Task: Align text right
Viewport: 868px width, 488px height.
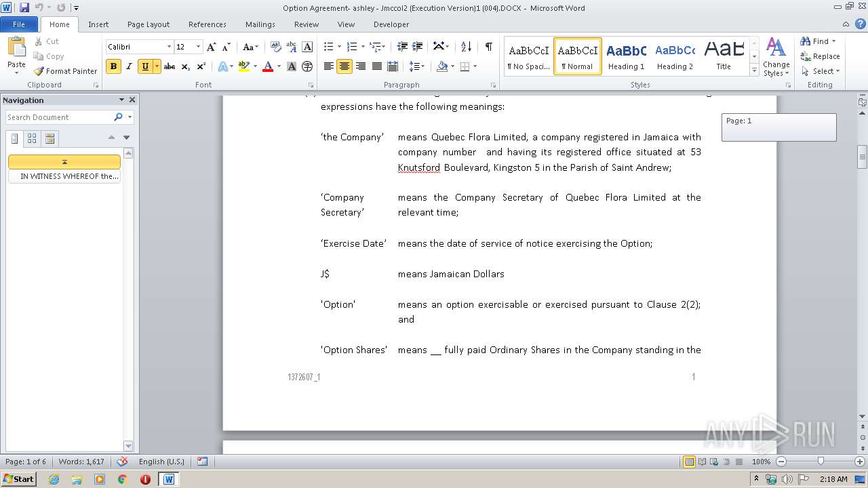Action: pos(361,66)
